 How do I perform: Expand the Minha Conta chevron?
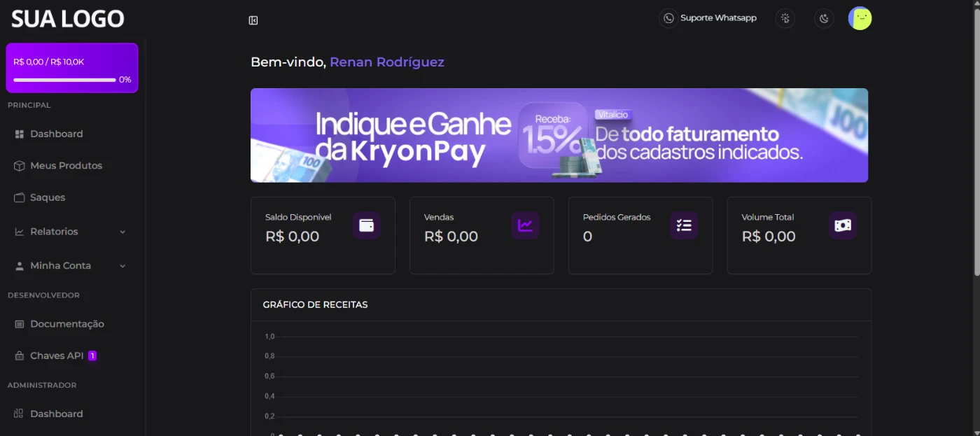click(122, 266)
